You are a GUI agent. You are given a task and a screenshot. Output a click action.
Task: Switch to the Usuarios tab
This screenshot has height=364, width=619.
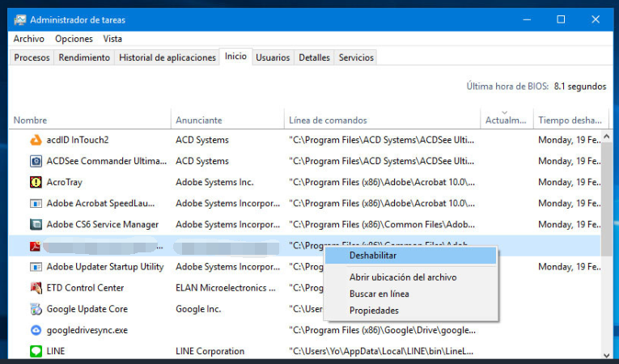pos(273,57)
